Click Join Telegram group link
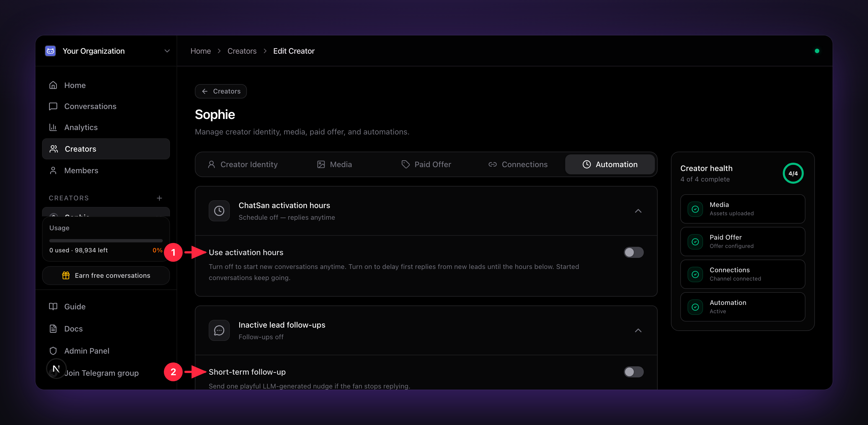The height and width of the screenshot is (425, 868). coord(101,373)
